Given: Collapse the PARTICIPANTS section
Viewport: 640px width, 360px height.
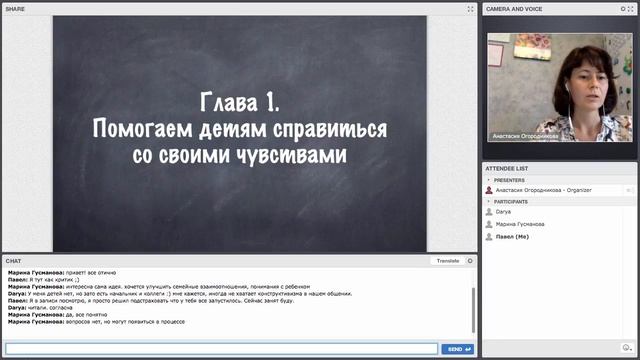Looking at the screenshot, I should tap(489, 202).
